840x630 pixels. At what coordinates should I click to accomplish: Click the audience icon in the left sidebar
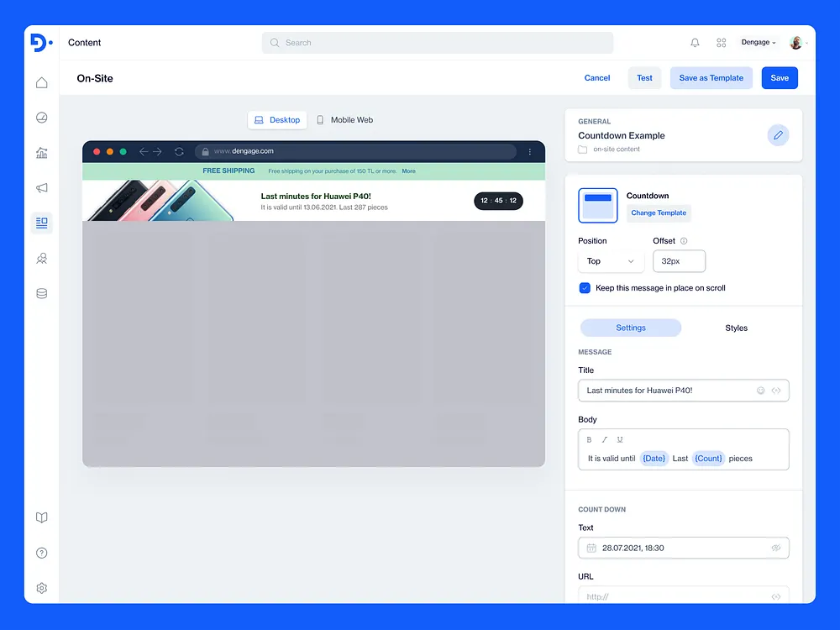[x=41, y=258]
